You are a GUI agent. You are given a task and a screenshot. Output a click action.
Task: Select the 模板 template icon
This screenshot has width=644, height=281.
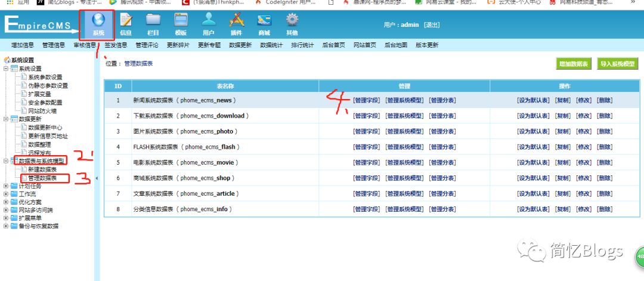tap(181, 23)
